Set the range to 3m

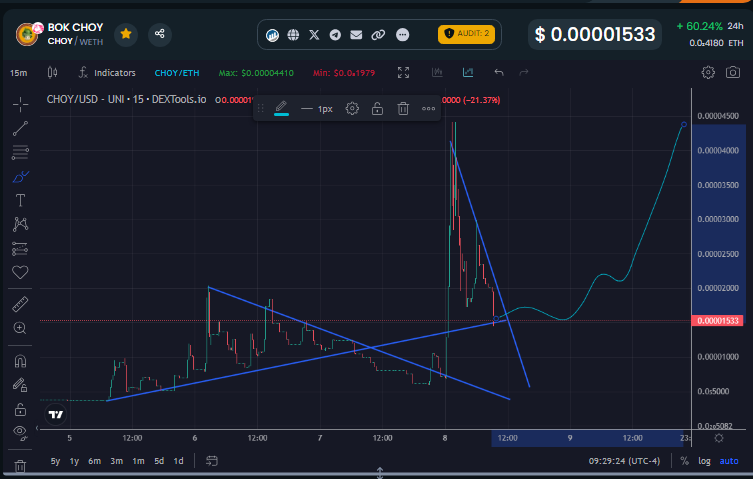click(x=117, y=461)
